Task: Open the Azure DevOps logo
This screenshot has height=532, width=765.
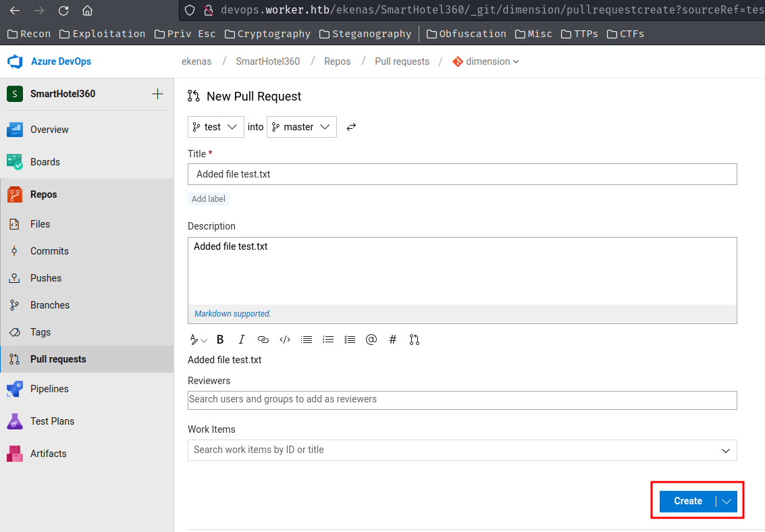Action: click(x=15, y=61)
